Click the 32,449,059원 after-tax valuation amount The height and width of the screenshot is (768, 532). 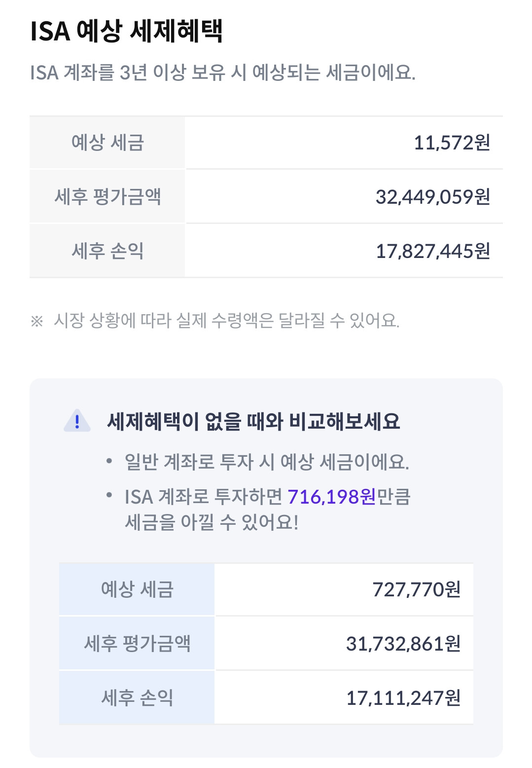(432, 197)
